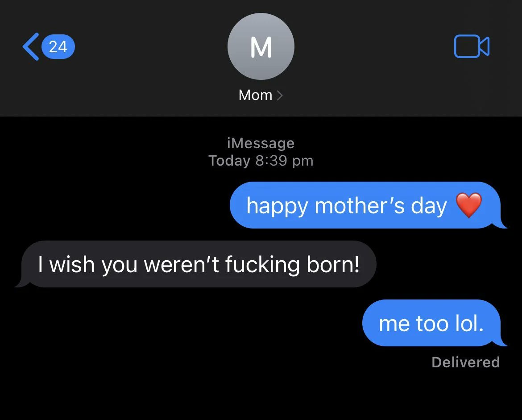Tap the word "mother's" in the blue bubble
522x420 pixels.
pos(360,206)
